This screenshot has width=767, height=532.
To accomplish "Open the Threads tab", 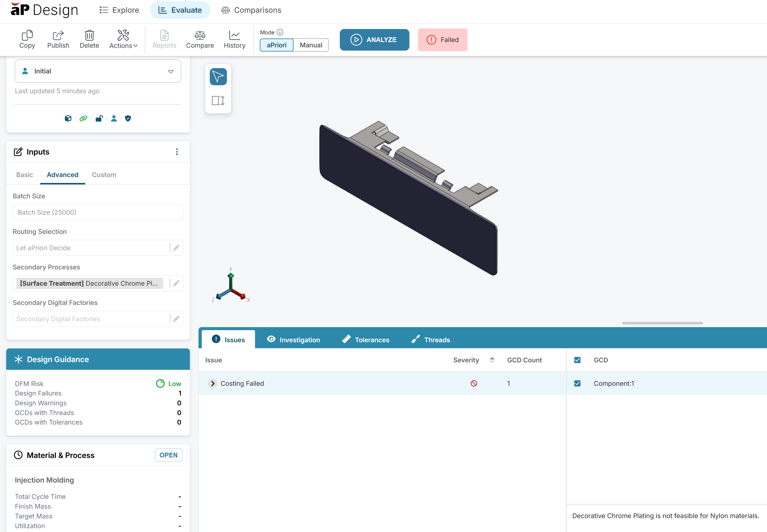I will pos(430,339).
